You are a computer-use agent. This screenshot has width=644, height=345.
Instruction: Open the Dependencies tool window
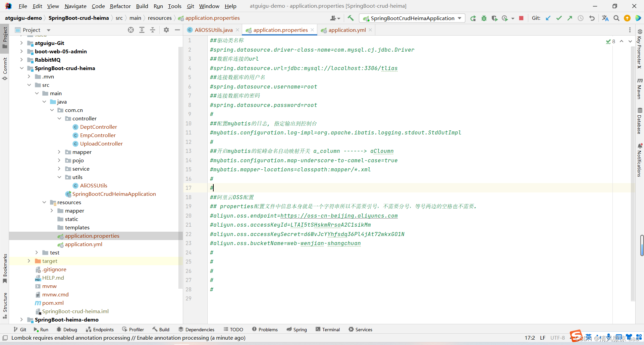pyautogui.click(x=196, y=330)
